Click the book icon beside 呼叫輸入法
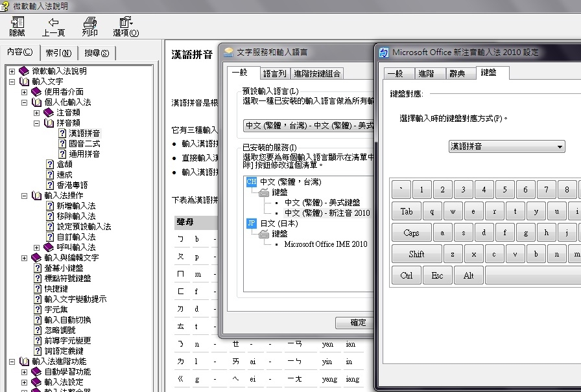 click(x=49, y=248)
